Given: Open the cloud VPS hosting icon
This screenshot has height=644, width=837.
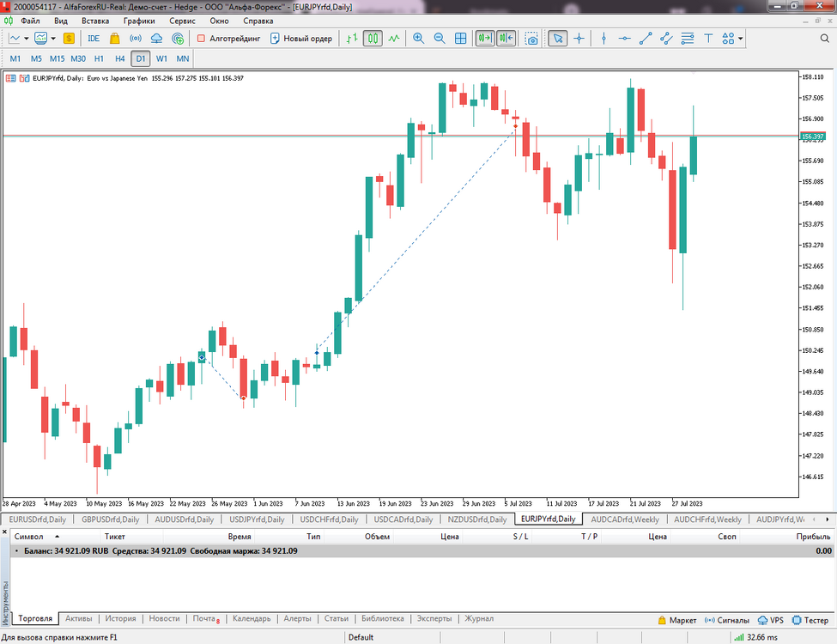Looking at the screenshot, I should pos(156,39).
